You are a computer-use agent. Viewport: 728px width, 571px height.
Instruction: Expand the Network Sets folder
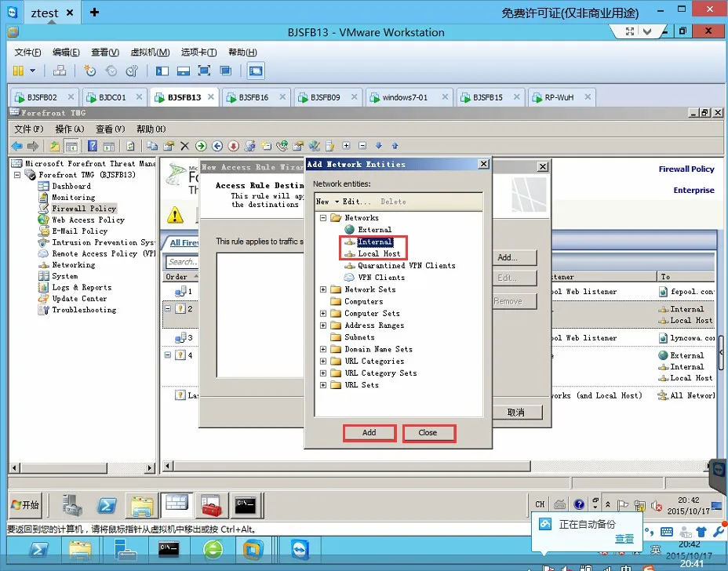click(x=323, y=289)
